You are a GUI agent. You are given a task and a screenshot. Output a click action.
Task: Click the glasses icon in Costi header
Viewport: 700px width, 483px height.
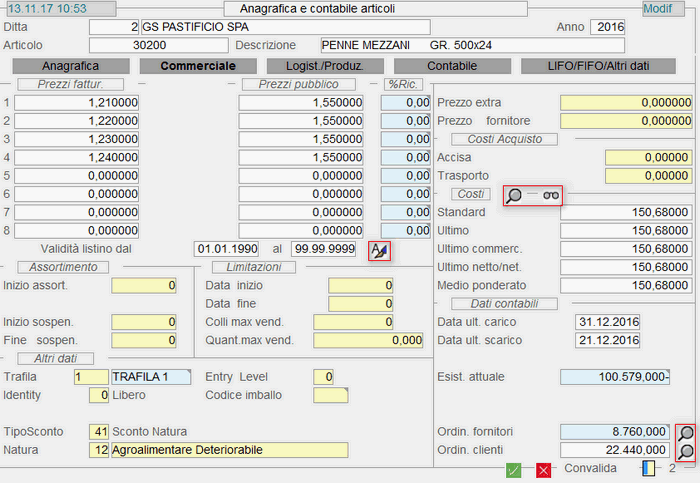pos(550,196)
